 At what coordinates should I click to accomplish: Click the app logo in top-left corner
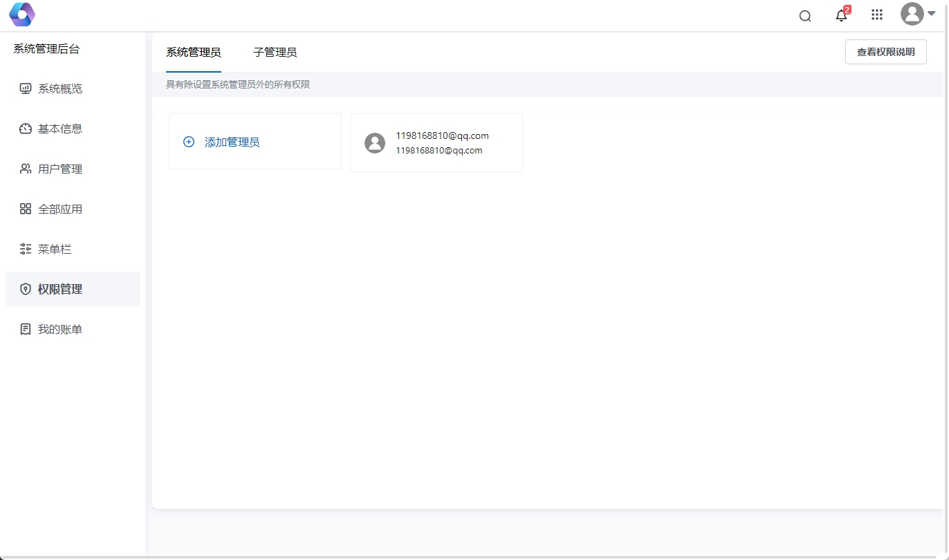(x=21, y=15)
